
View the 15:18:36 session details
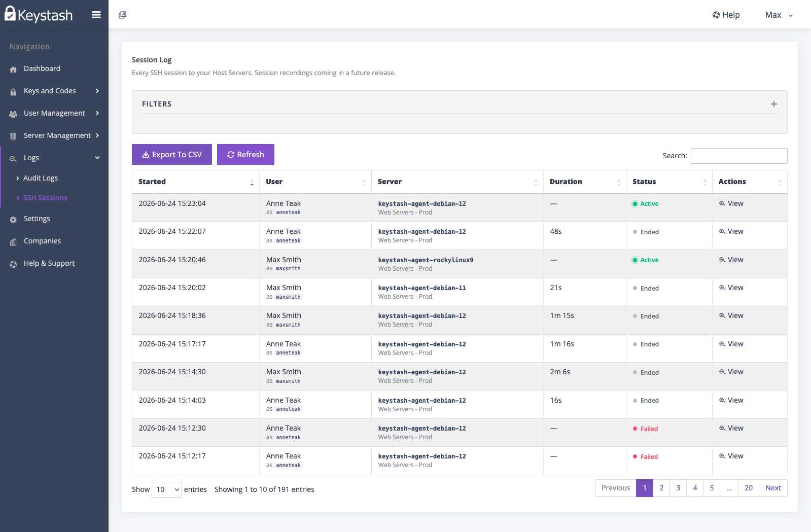point(731,315)
